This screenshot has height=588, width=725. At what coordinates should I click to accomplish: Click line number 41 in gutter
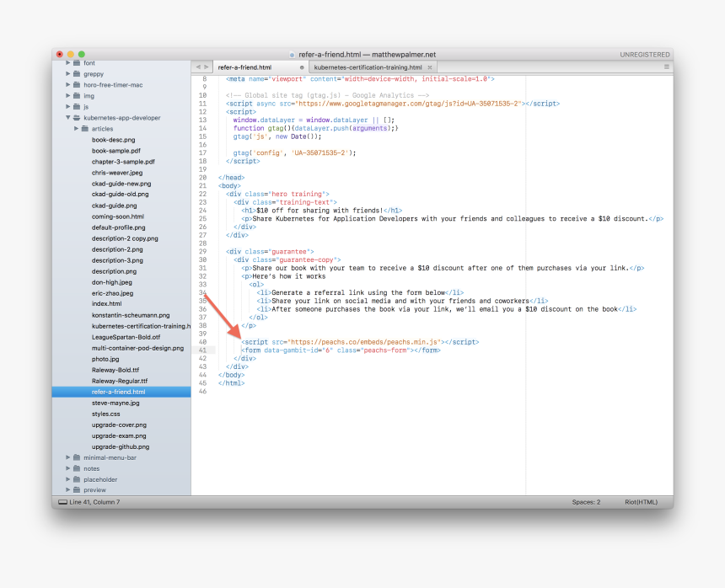tap(202, 350)
